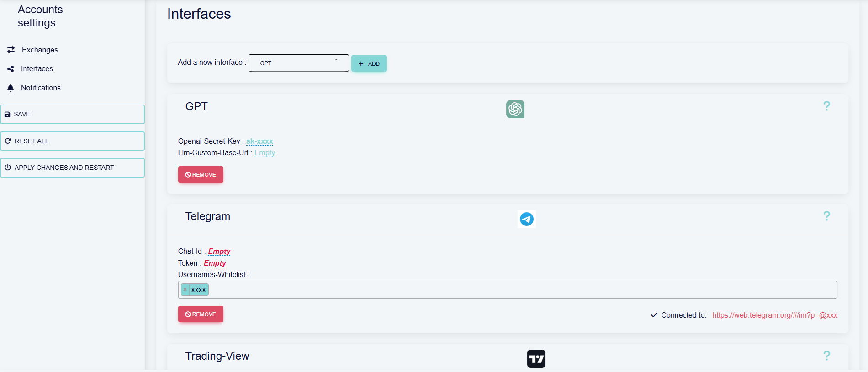
Task: Click the Trading-View section title
Action: [217, 356]
